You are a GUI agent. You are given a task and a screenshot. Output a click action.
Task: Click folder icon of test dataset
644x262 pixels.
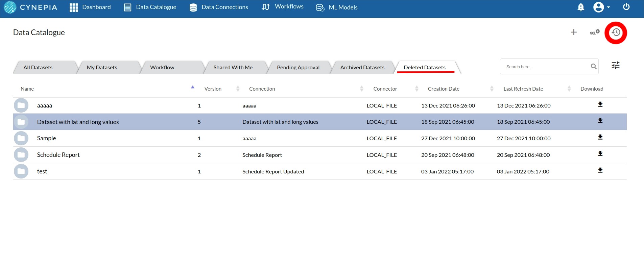click(21, 171)
